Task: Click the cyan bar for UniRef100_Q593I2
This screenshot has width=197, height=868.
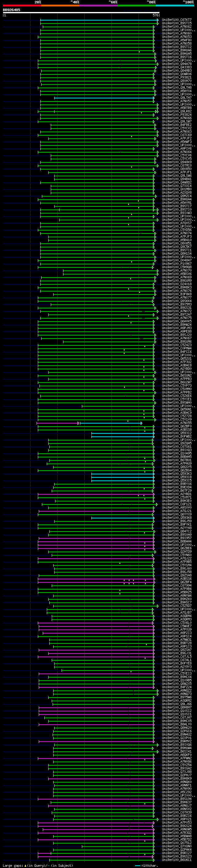Action: click(123, 433)
